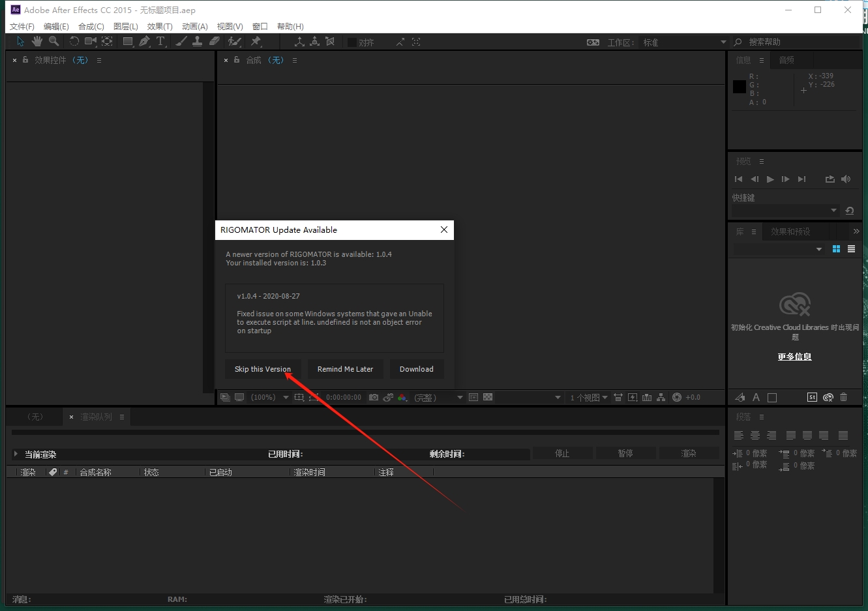The image size is (868, 611).
Task: Select the Type (T) tool
Action: (160, 42)
